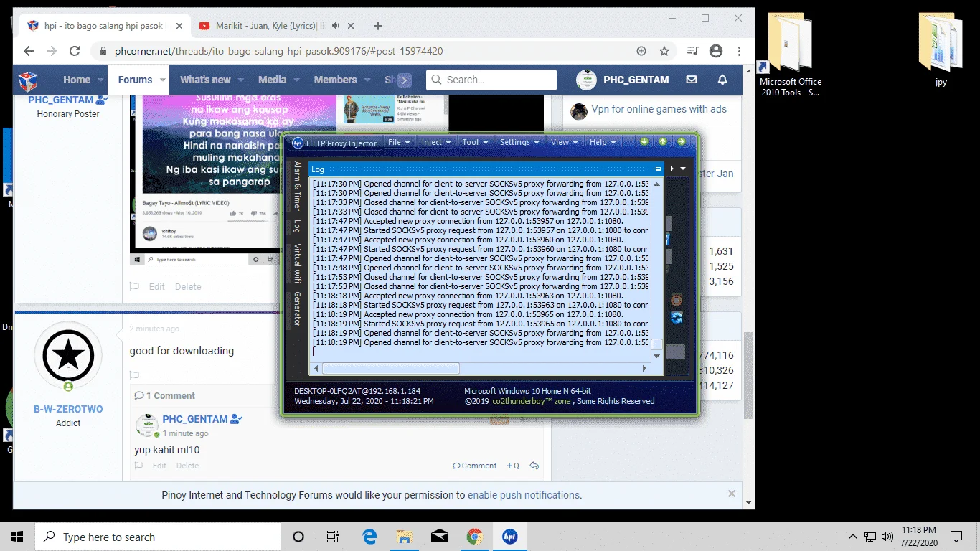This screenshot has width=980, height=551.
Task: Click Chrome back arrow
Action: click(x=29, y=51)
